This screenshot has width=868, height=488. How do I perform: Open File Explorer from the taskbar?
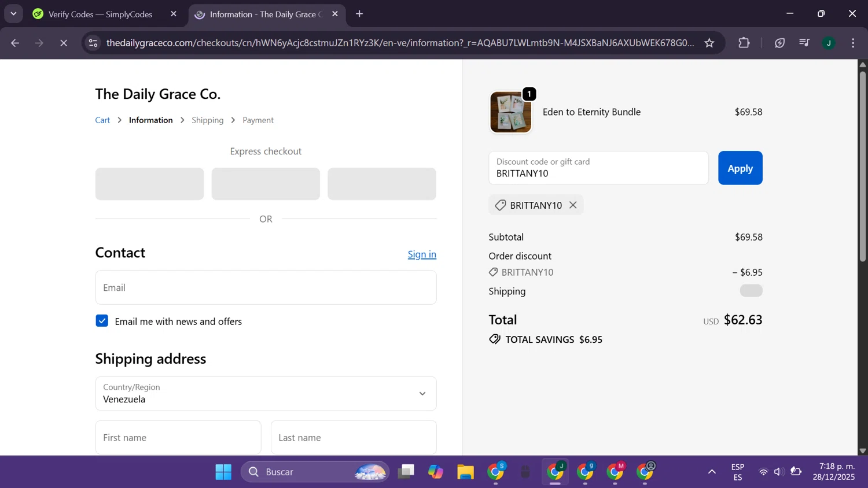465,472
